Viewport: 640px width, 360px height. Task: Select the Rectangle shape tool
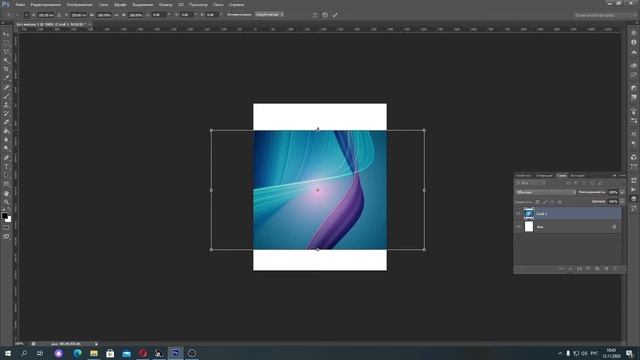pos(6,184)
